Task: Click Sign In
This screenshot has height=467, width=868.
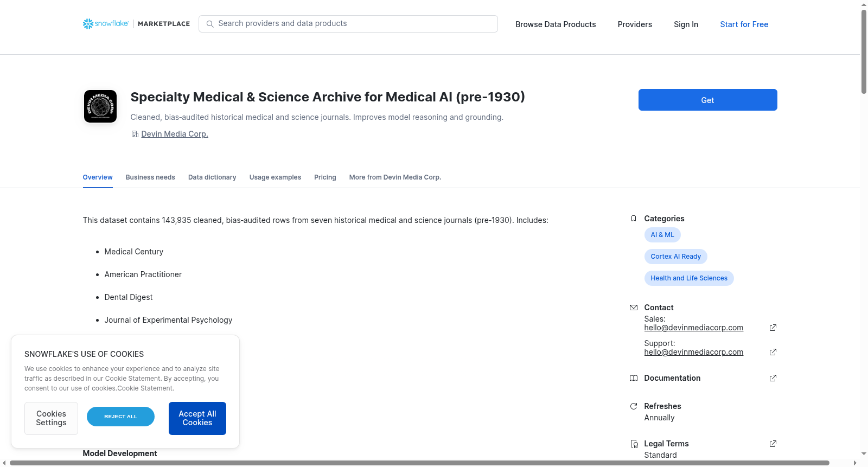Action: 686,24
